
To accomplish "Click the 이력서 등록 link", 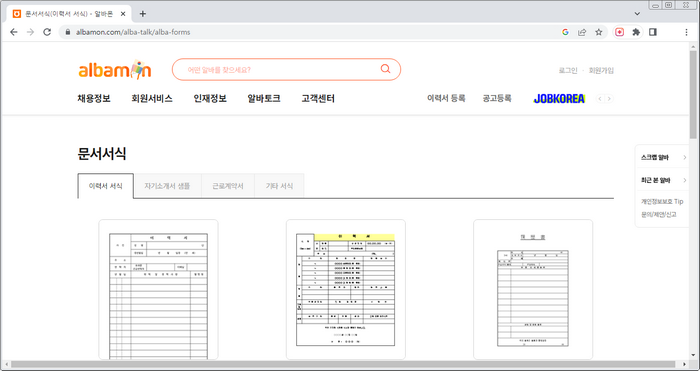I will (x=446, y=98).
